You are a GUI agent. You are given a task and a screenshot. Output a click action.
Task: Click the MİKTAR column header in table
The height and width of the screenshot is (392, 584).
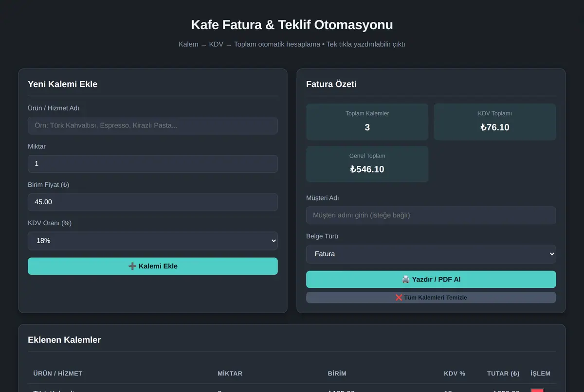pos(230,374)
